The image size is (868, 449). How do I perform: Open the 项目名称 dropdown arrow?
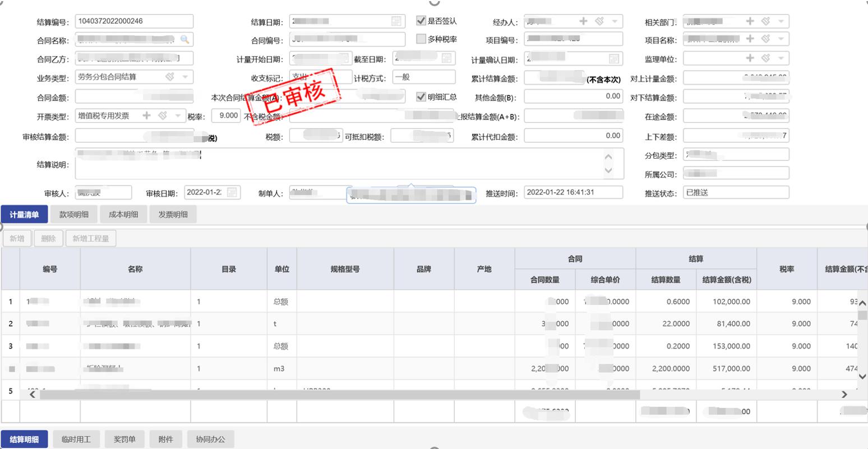pos(781,39)
